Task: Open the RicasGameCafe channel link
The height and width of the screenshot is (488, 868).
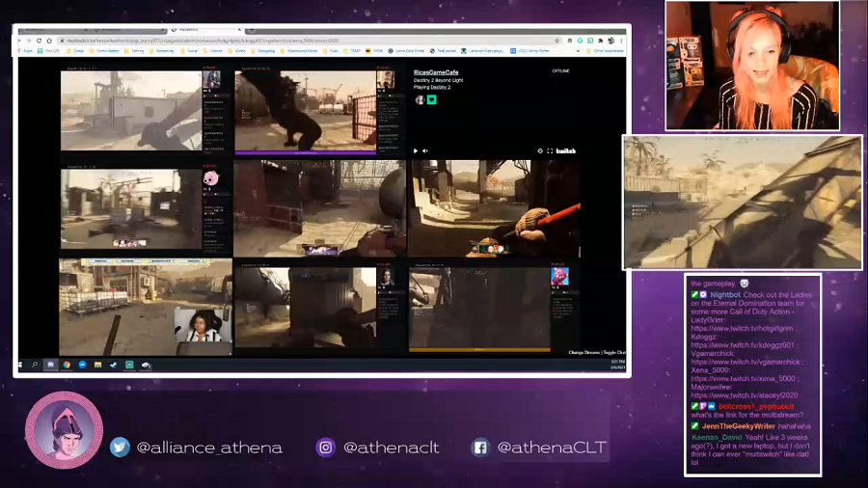Action: (436, 72)
